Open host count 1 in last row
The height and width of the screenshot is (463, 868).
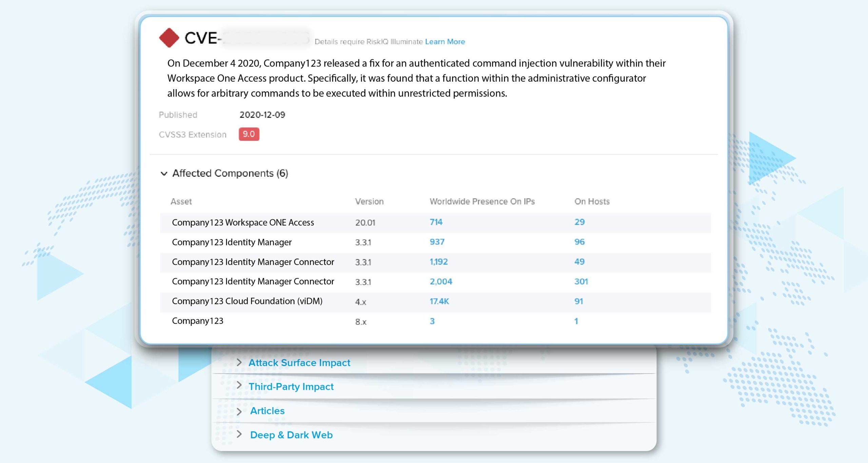point(576,321)
